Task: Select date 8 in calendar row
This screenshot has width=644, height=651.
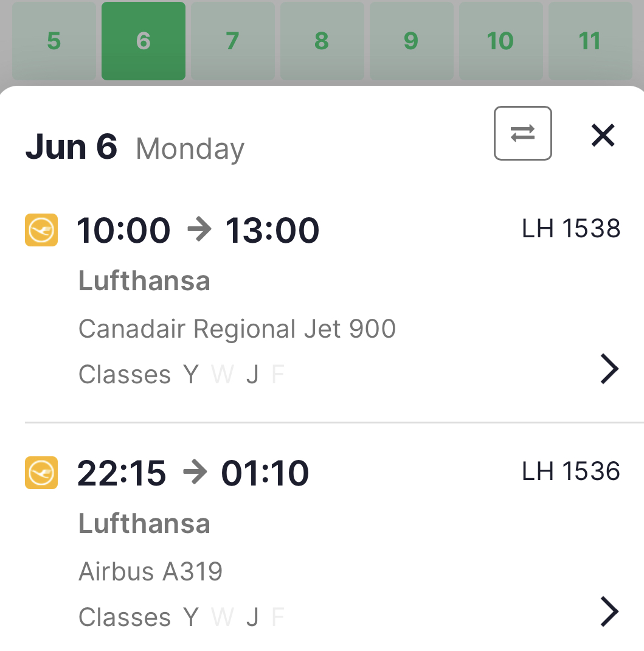Action: 322,41
